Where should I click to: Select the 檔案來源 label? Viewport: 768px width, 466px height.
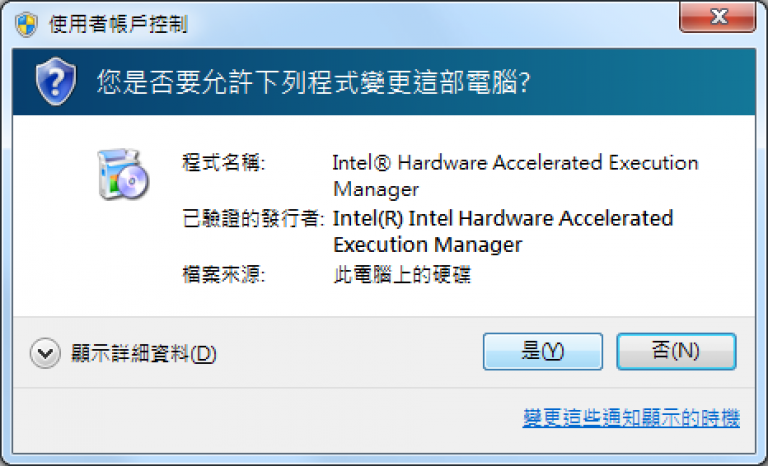(x=224, y=274)
